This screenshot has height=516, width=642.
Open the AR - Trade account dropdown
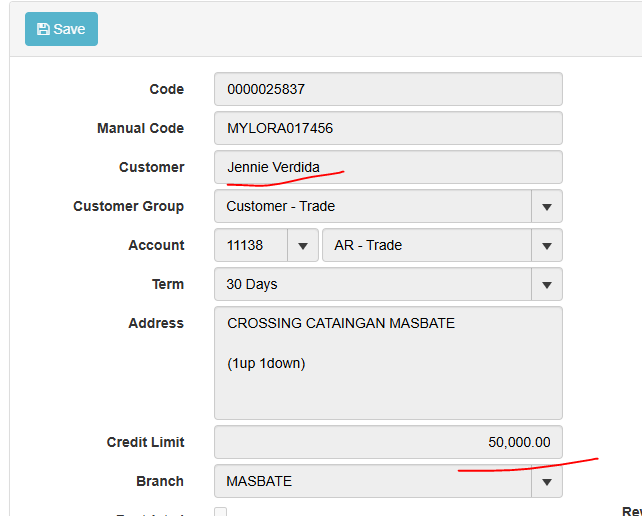(x=546, y=246)
